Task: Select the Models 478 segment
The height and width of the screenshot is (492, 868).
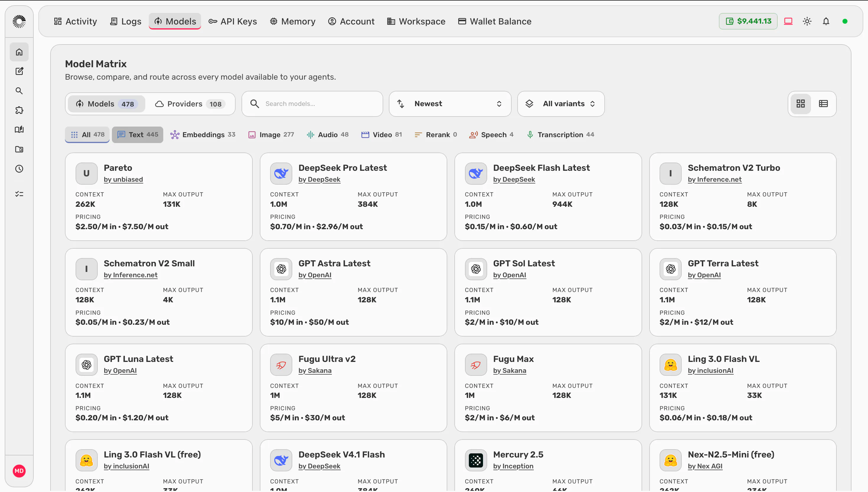Action: click(107, 104)
